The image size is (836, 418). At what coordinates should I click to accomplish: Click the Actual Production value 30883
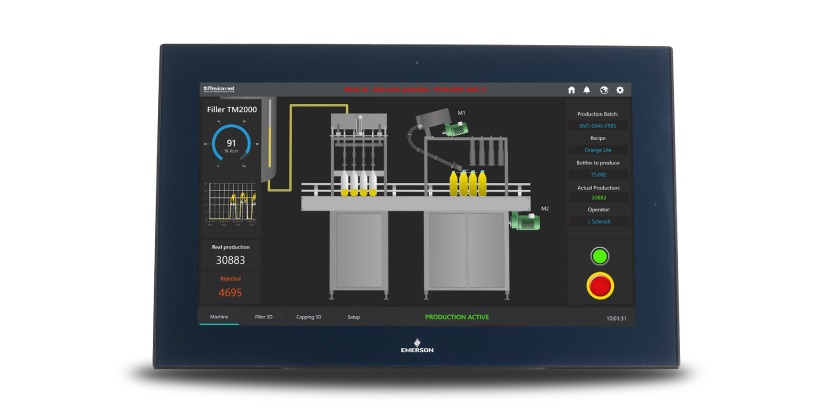pos(597,198)
